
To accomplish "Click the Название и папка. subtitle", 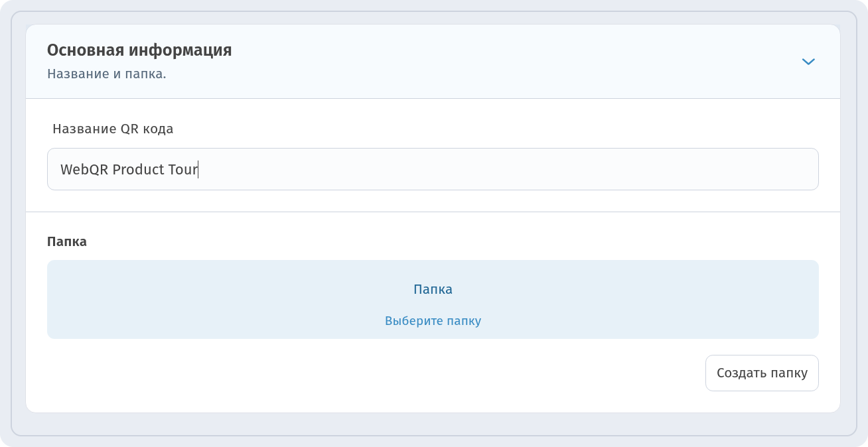I will coord(107,74).
